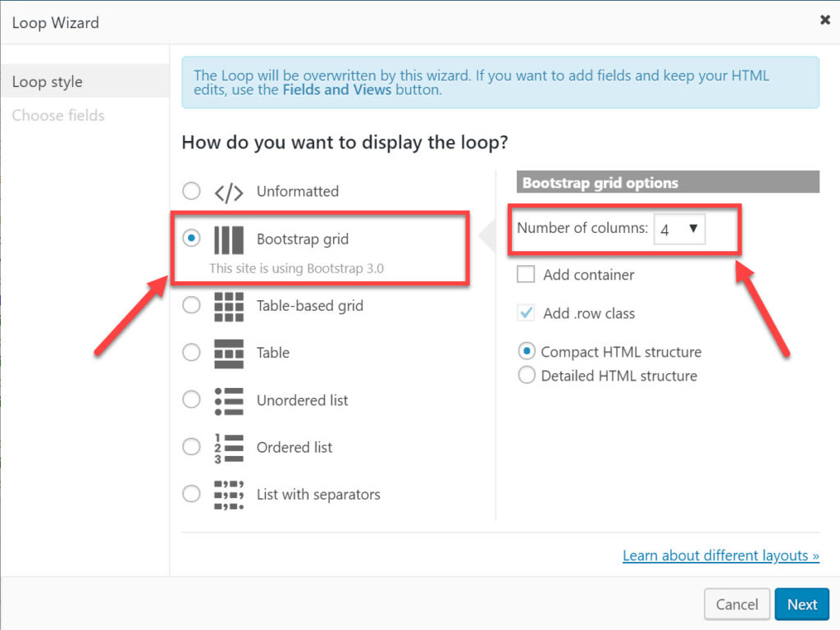The image size is (840, 630).
Task: Click the Table layout icon
Action: point(229,354)
